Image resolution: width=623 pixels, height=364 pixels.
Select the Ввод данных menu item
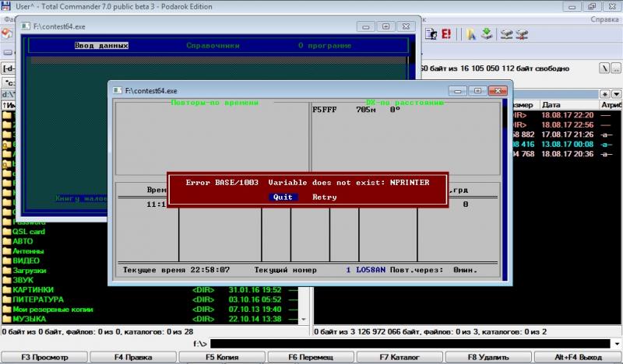tap(100, 46)
